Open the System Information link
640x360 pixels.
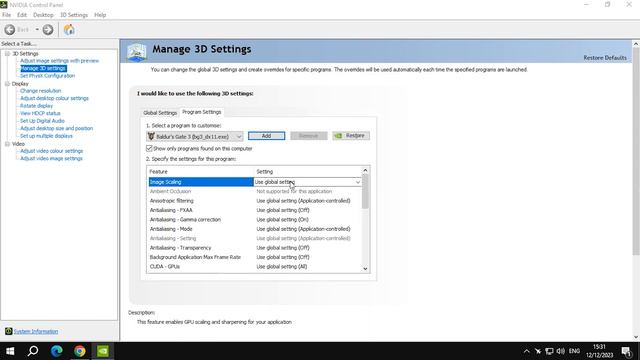pyautogui.click(x=36, y=331)
